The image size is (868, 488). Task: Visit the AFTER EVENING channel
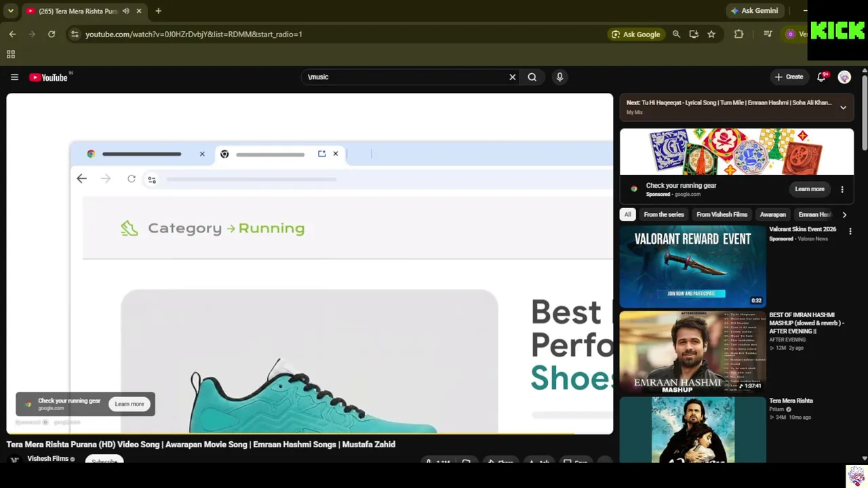(788, 340)
